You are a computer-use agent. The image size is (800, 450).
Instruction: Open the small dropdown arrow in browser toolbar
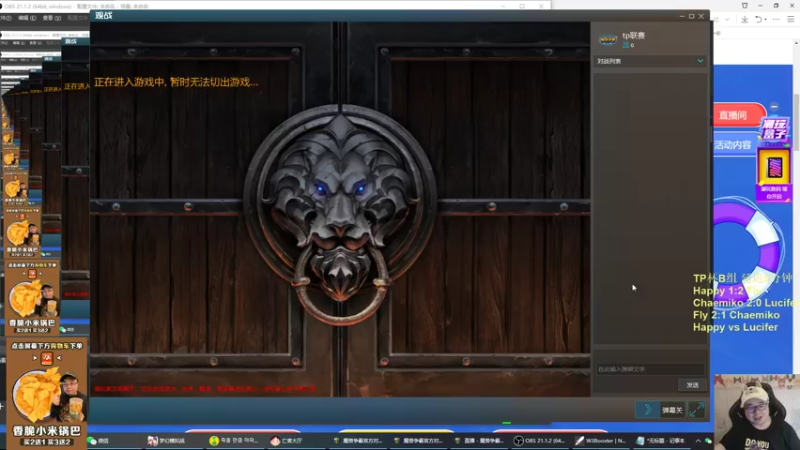pos(727,19)
